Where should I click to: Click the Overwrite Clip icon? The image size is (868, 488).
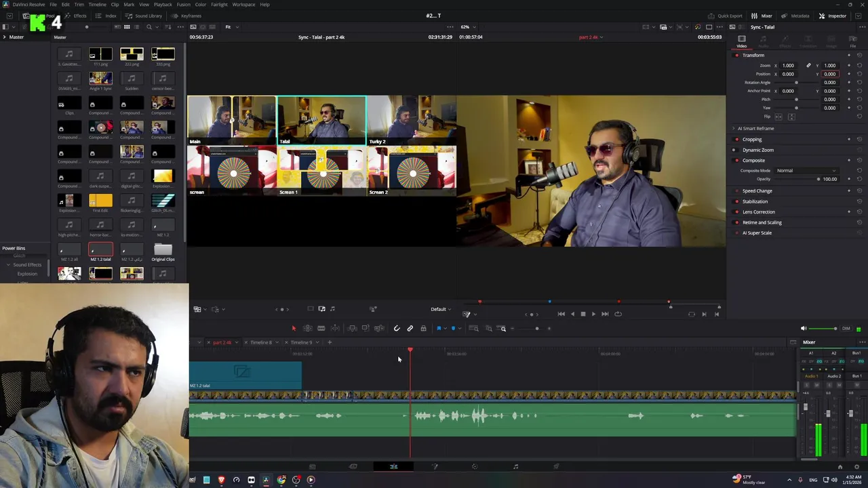366,329
